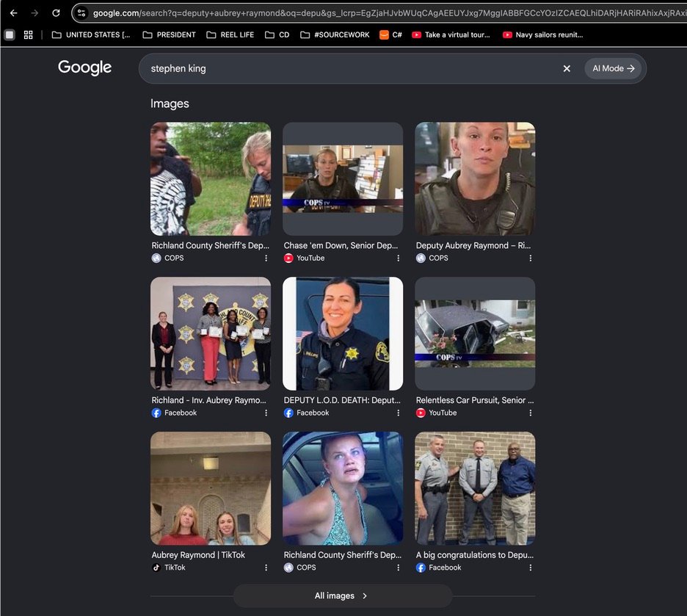Screen dimensions: 687x616
Task: Open more options for Chase 'em Down result
Action: coord(399,258)
